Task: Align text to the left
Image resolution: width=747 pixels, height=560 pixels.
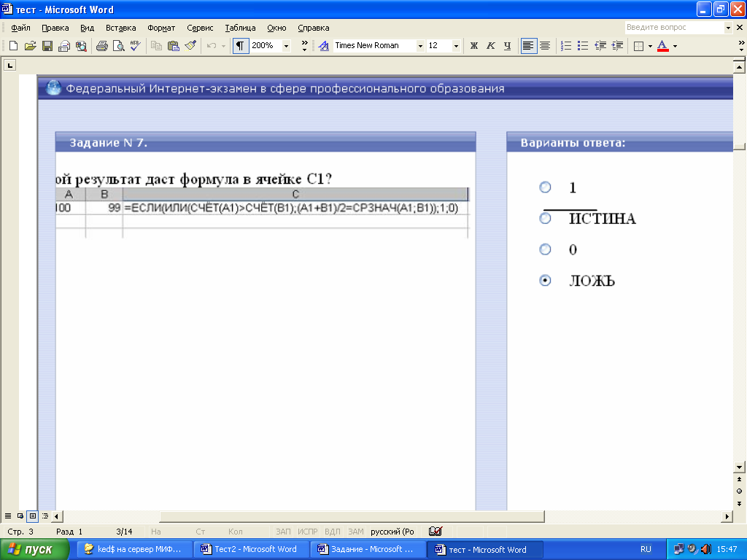Action: click(x=528, y=46)
